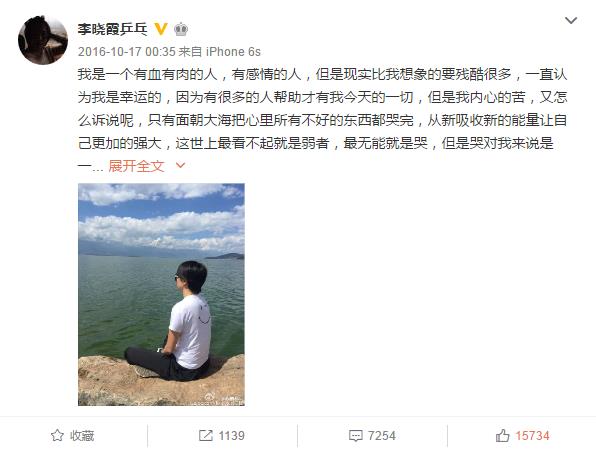
Task: Click the 收藏 favorite label
Action: pyautogui.click(x=82, y=436)
